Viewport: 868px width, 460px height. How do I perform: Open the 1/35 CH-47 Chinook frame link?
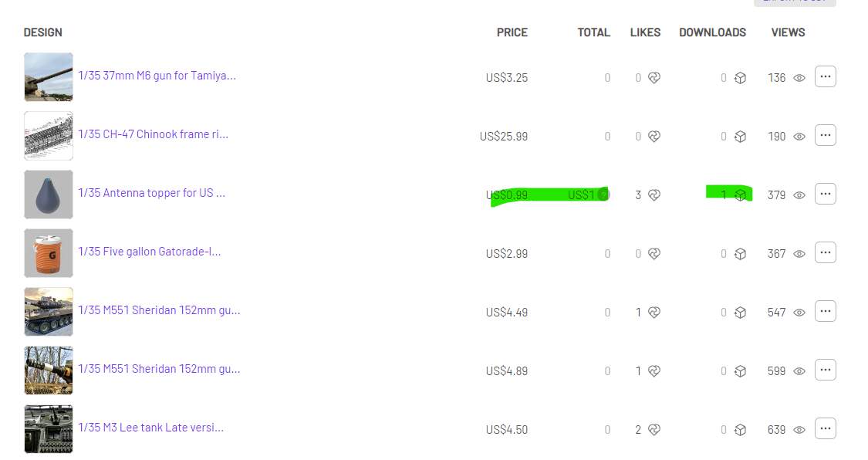[154, 134]
